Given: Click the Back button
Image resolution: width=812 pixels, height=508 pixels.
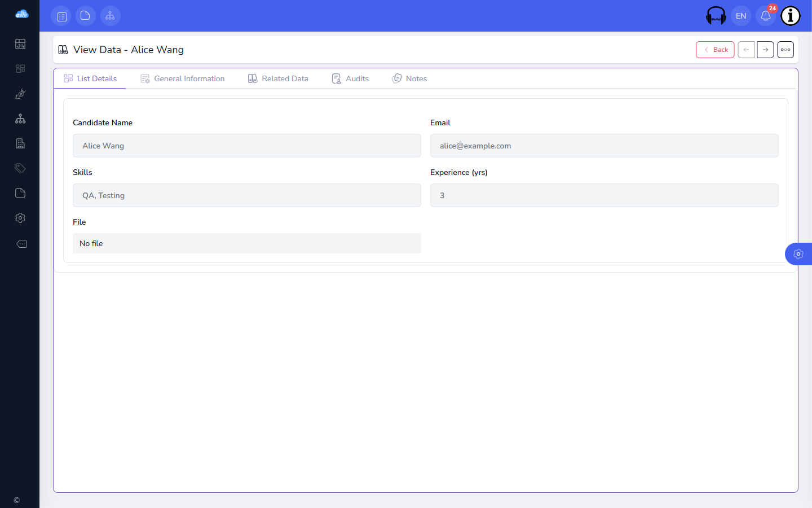Looking at the screenshot, I should (x=715, y=50).
